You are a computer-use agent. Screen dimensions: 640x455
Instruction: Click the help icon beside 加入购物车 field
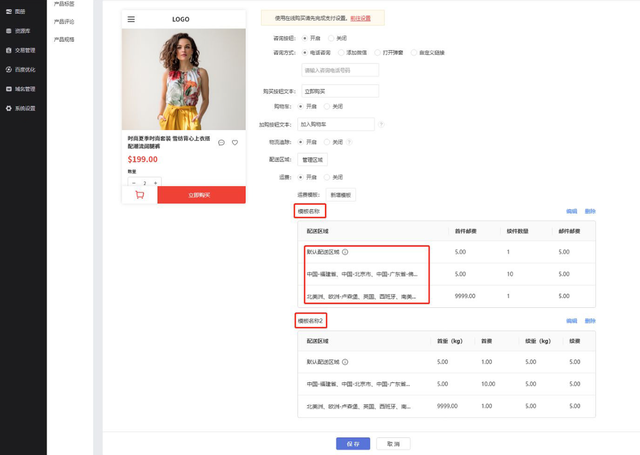click(x=382, y=124)
